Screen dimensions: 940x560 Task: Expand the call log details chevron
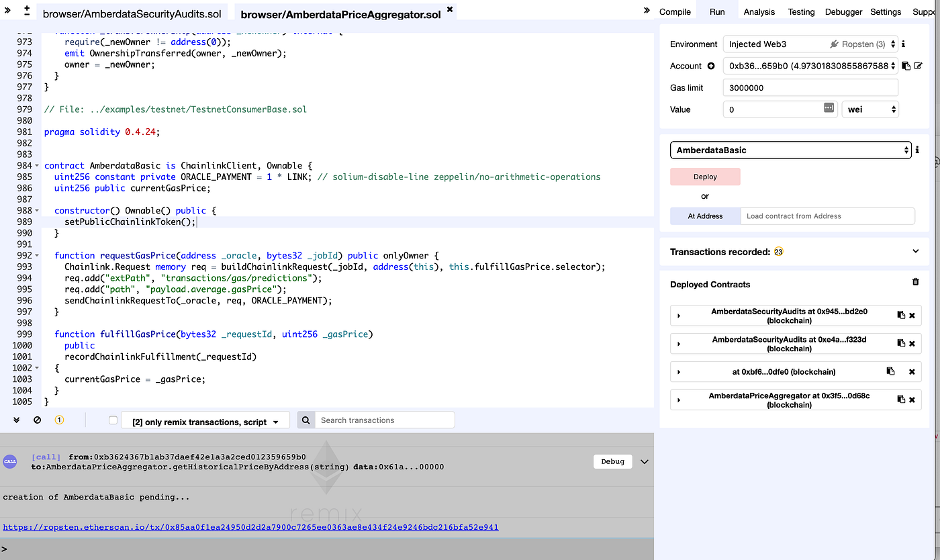click(645, 462)
